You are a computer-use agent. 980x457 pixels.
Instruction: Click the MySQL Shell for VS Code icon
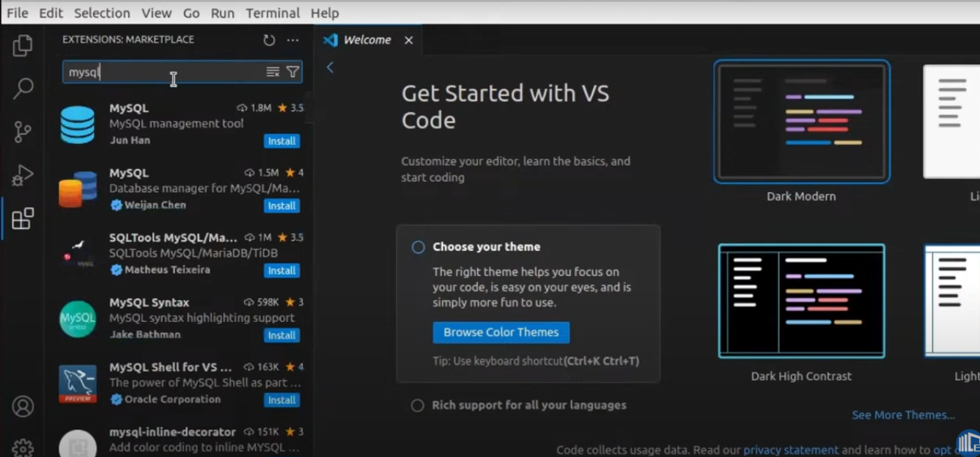point(78,384)
